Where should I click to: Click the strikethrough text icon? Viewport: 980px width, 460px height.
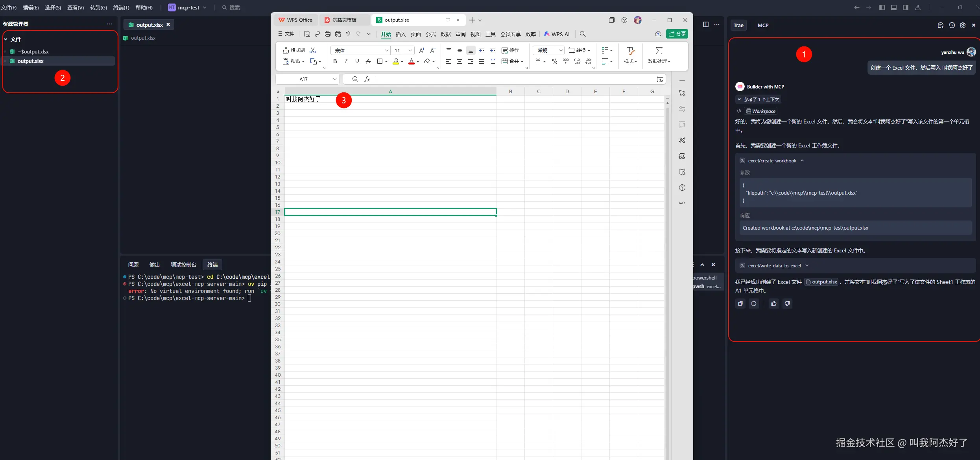368,61
